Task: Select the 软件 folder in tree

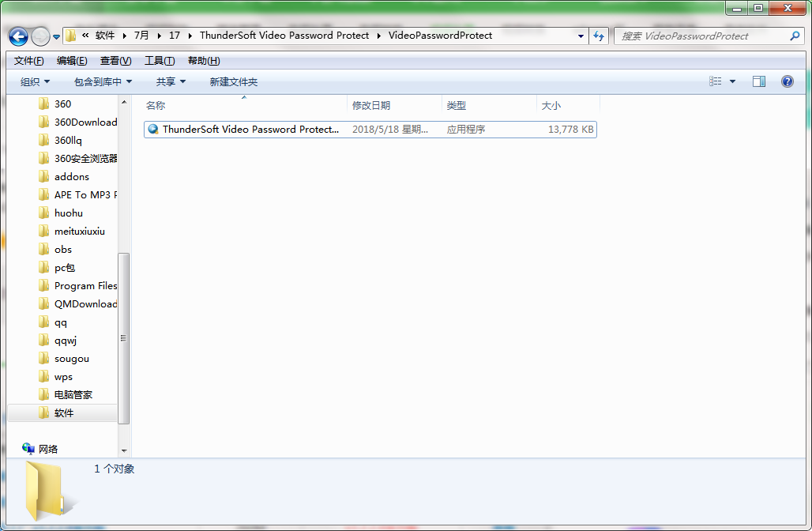Action: 63,413
